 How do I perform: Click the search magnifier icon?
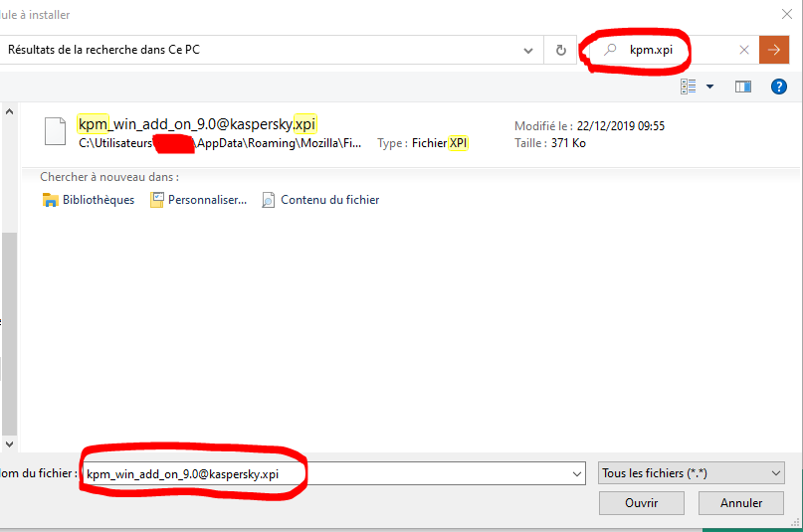(x=609, y=50)
